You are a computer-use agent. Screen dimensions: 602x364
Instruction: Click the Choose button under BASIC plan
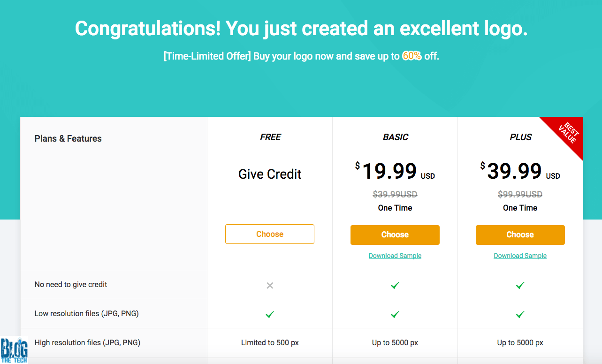pyautogui.click(x=395, y=235)
